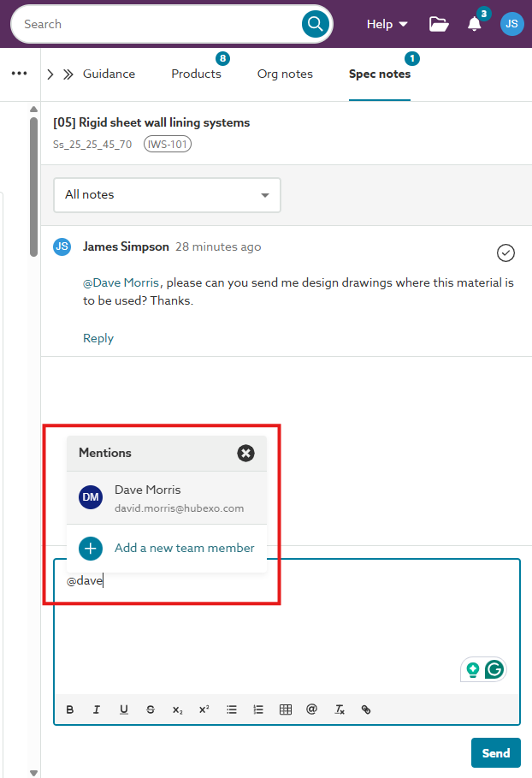Select the superscript formatting icon
Image resolution: width=532 pixels, height=778 pixels.
203,709
